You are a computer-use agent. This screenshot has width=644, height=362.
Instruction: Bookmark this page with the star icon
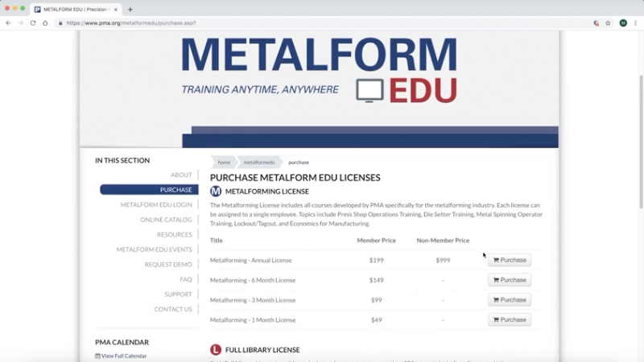(x=608, y=23)
